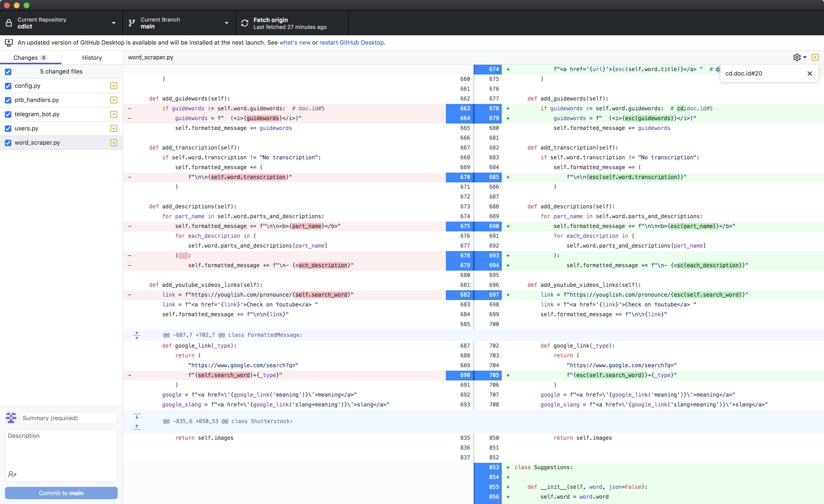Toggle the users.py checkbox

[8, 129]
